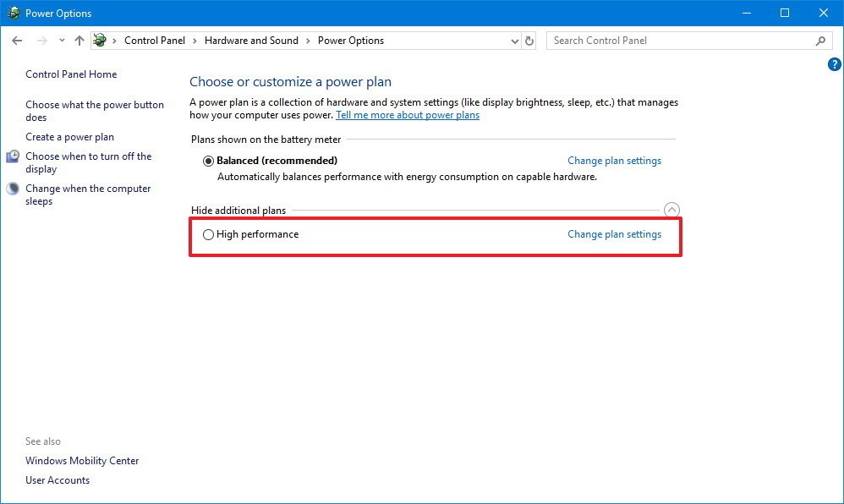This screenshot has width=844, height=504.
Task: Click the Back navigation arrow
Action: point(17,41)
